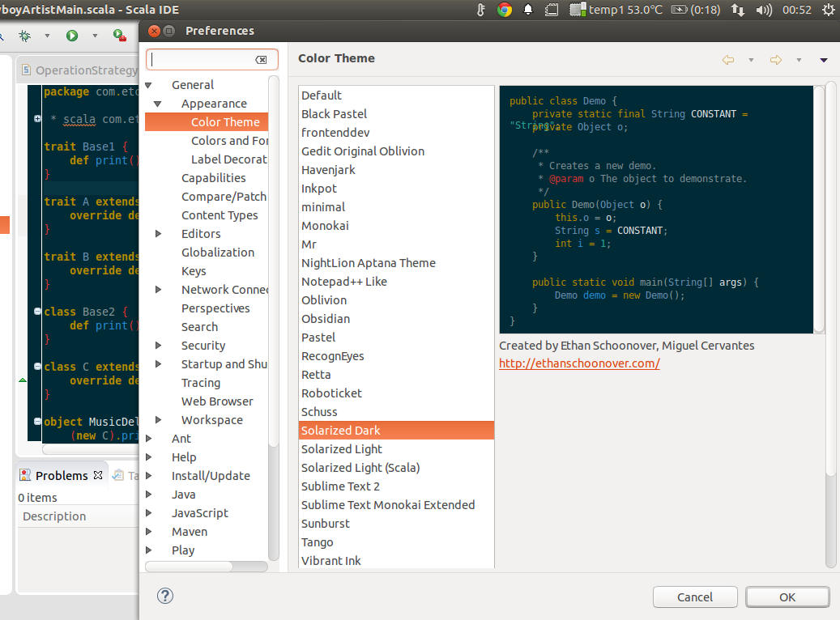Image resolution: width=840 pixels, height=620 pixels.
Task: Select the NightLion Aptana Theme
Action: click(x=396, y=263)
